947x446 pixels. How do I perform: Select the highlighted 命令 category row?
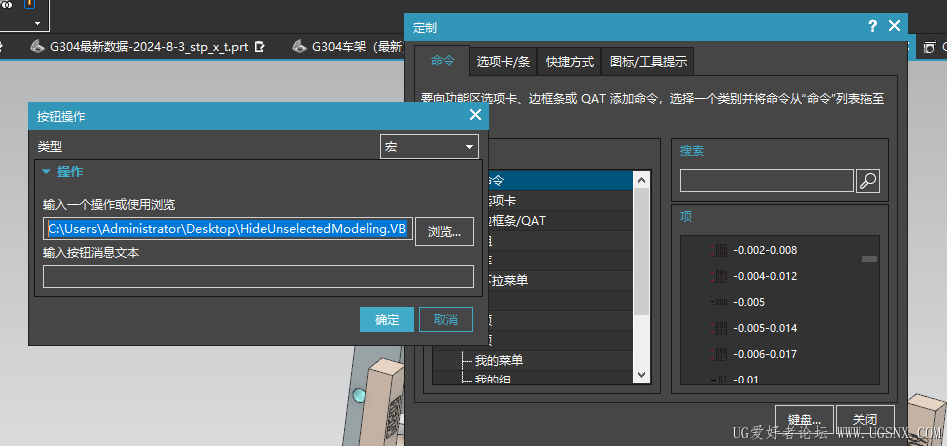[x=558, y=180]
